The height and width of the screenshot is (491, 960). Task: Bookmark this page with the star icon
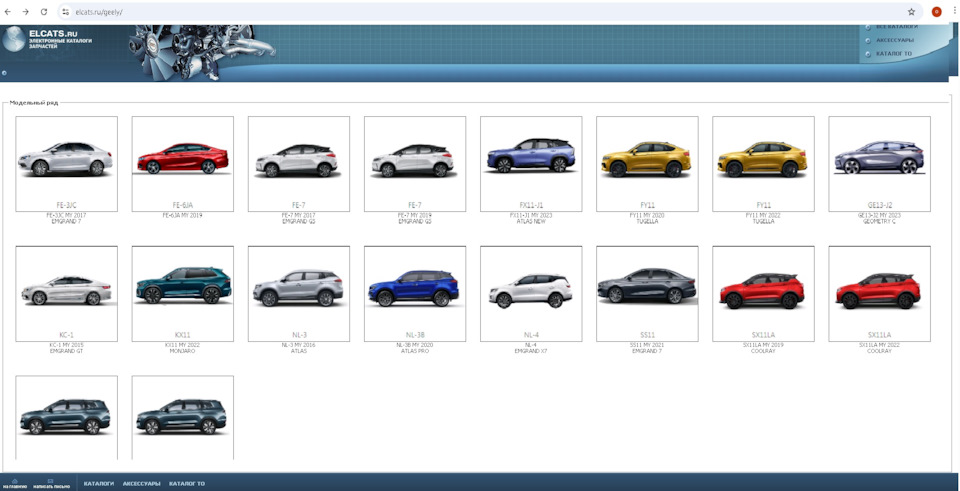(x=911, y=12)
